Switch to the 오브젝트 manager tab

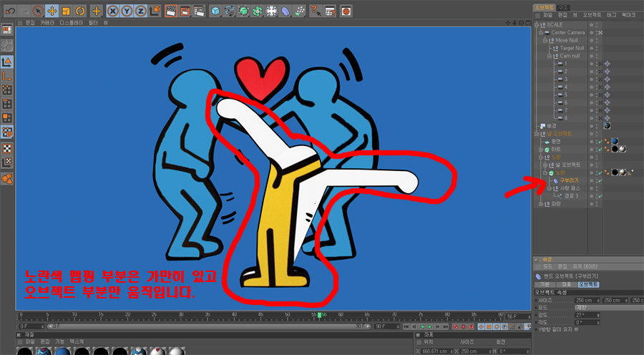[545, 7]
